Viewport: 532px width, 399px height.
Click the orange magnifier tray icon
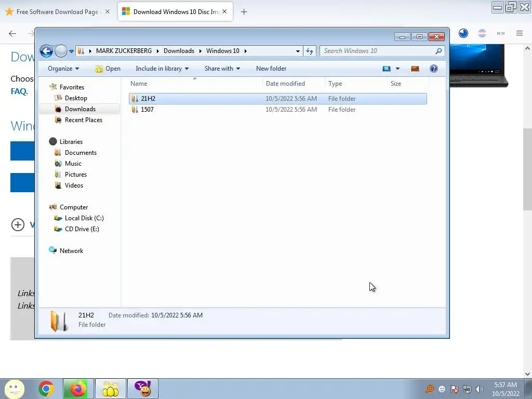click(x=430, y=389)
